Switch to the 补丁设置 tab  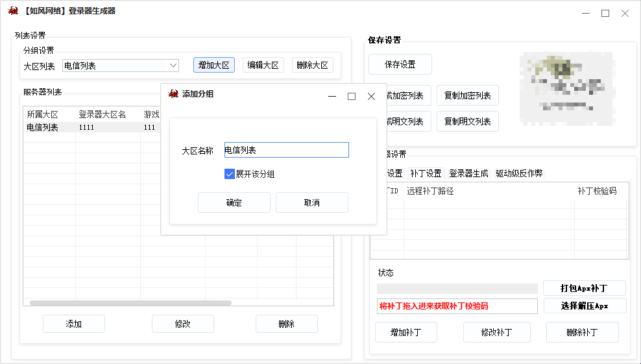[426, 173]
